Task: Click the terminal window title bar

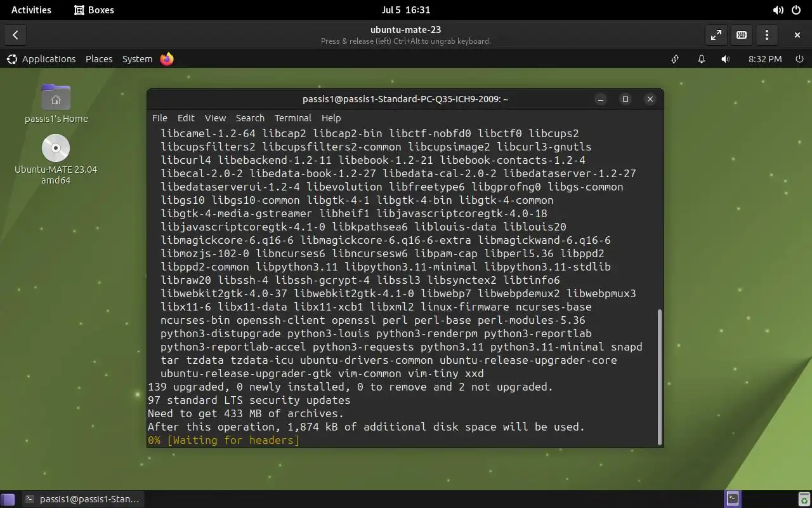Action: coord(405,99)
